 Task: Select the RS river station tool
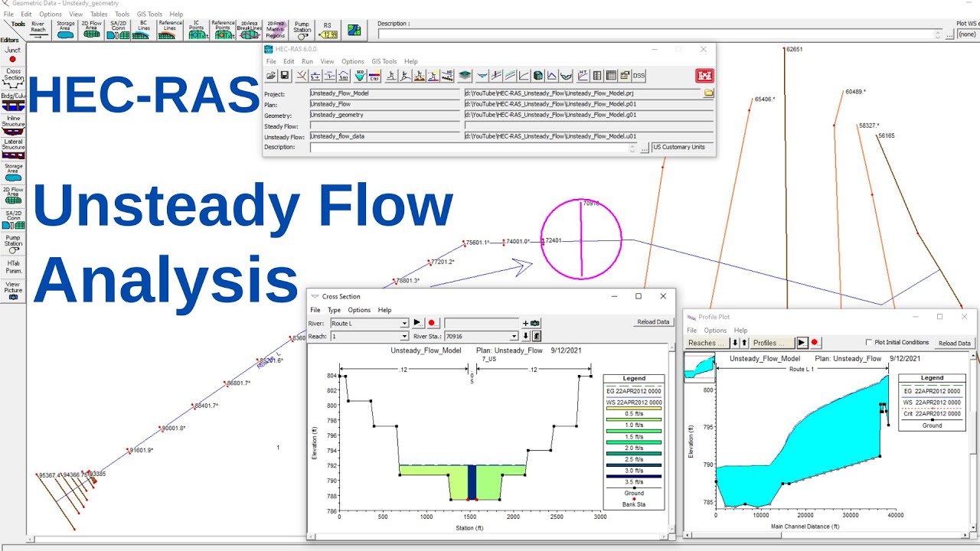pyautogui.click(x=328, y=30)
